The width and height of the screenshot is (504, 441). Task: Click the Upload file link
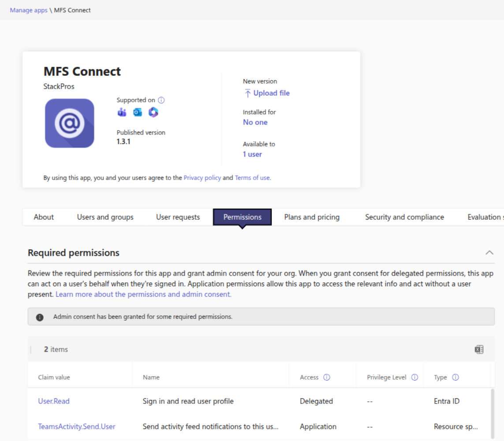click(271, 93)
